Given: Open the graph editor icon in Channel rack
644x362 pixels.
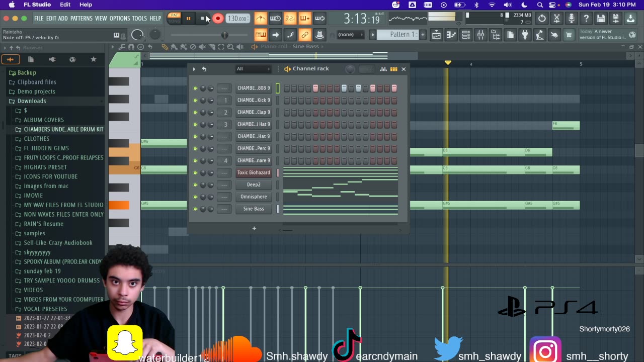Looking at the screenshot, I should (x=383, y=69).
